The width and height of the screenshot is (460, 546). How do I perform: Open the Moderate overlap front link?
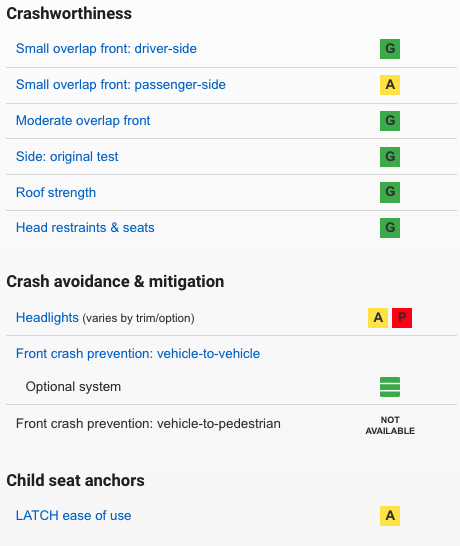tap(83, 120)
